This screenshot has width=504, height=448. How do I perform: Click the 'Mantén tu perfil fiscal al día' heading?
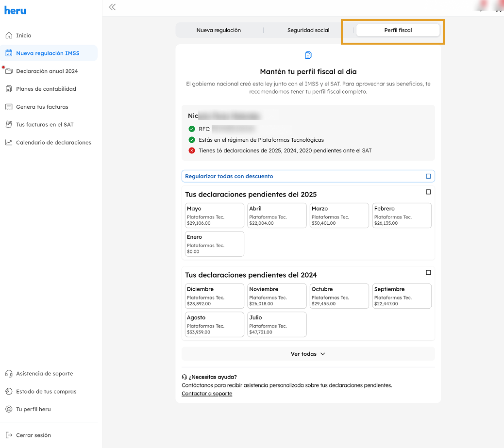(308, 71)
